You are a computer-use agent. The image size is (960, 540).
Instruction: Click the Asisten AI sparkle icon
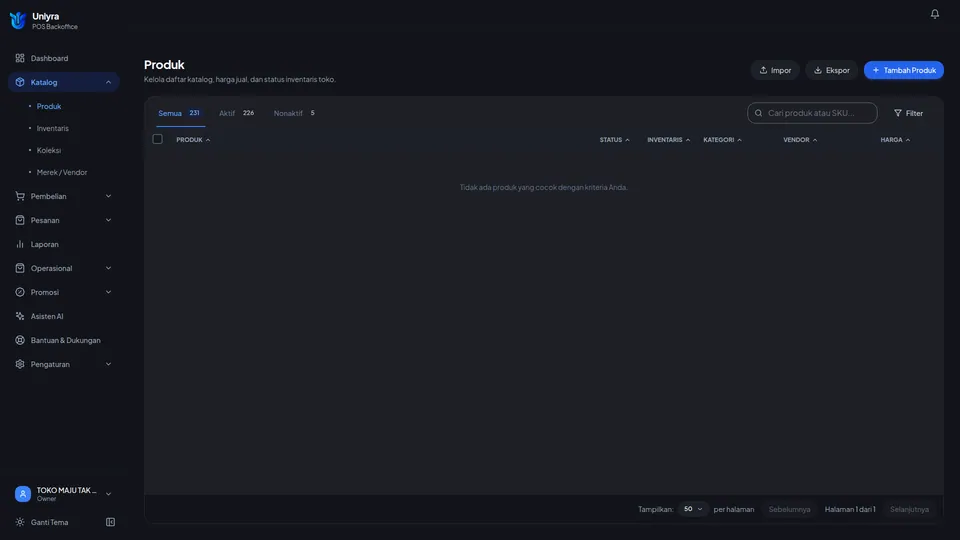pos(20,316)
